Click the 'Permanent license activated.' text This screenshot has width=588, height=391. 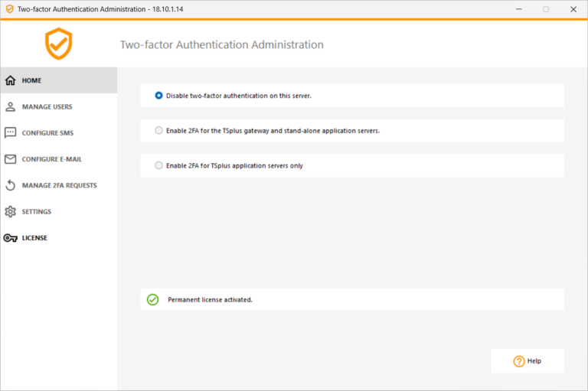[210, 299]
